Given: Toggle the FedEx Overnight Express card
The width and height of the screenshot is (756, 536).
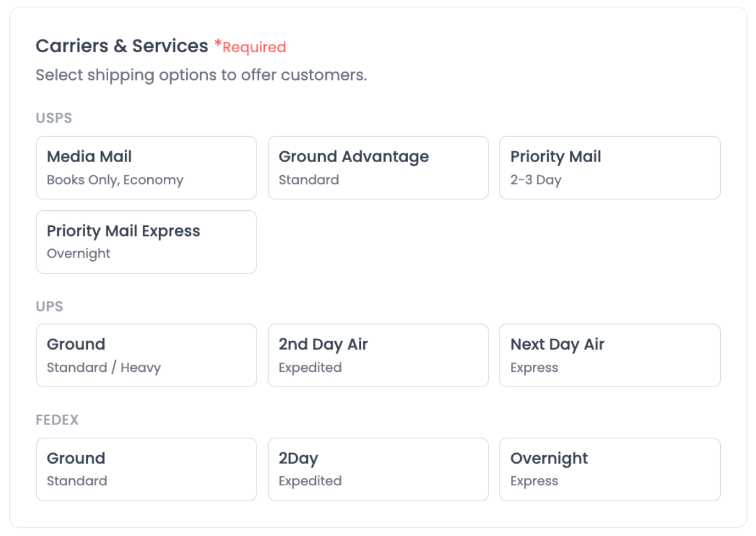Looking at the screenshot, I should tap(610, 469).
